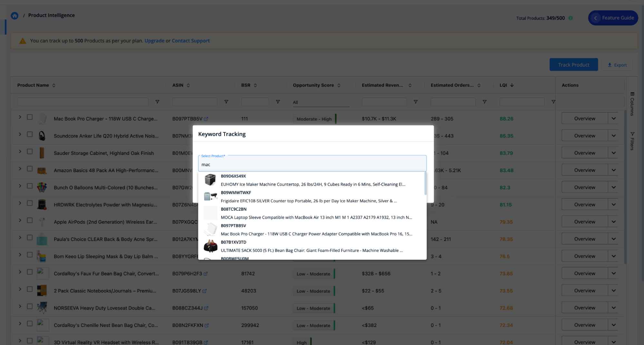
Task: Sort by BSR column
Action: point(255,85)
